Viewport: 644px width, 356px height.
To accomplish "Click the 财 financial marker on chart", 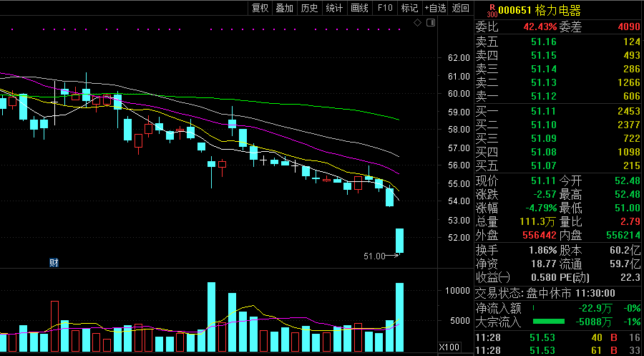I will (x=54, y=262).
